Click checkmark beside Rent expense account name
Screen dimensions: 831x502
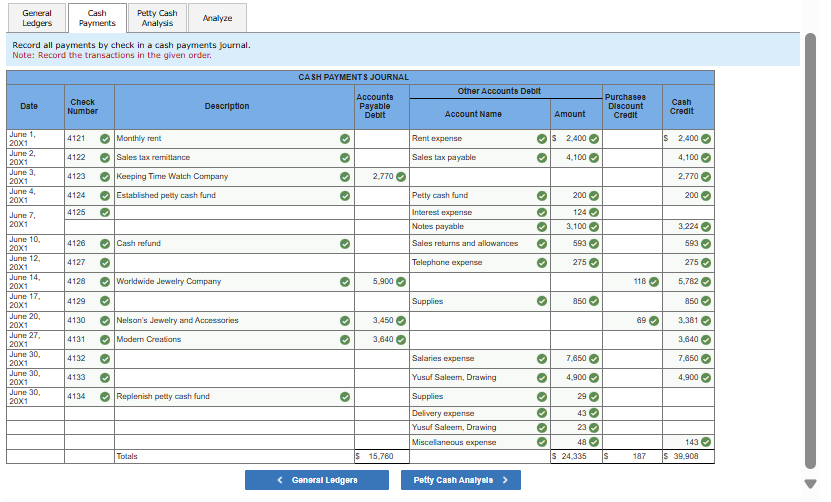click(541, 138)
